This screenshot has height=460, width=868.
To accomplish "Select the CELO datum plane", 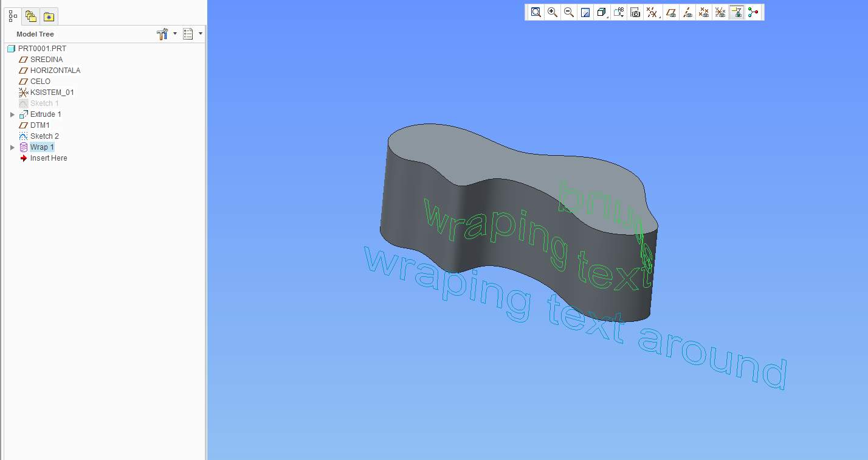I will [40, 82].
